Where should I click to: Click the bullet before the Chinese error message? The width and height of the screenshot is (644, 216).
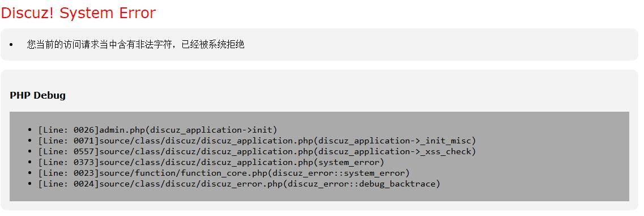(x=11, y=44)
